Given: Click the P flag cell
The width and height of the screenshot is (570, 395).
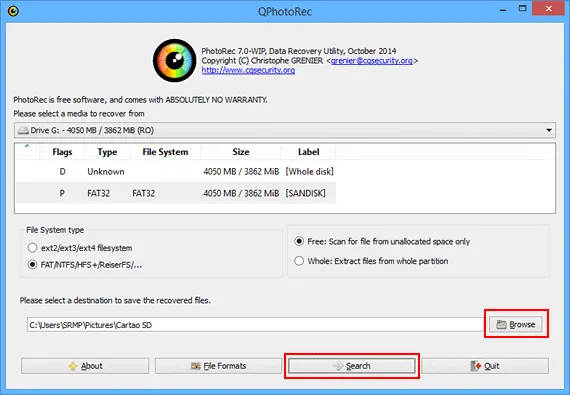Looking at the screenshot, I should pos(62,193).
